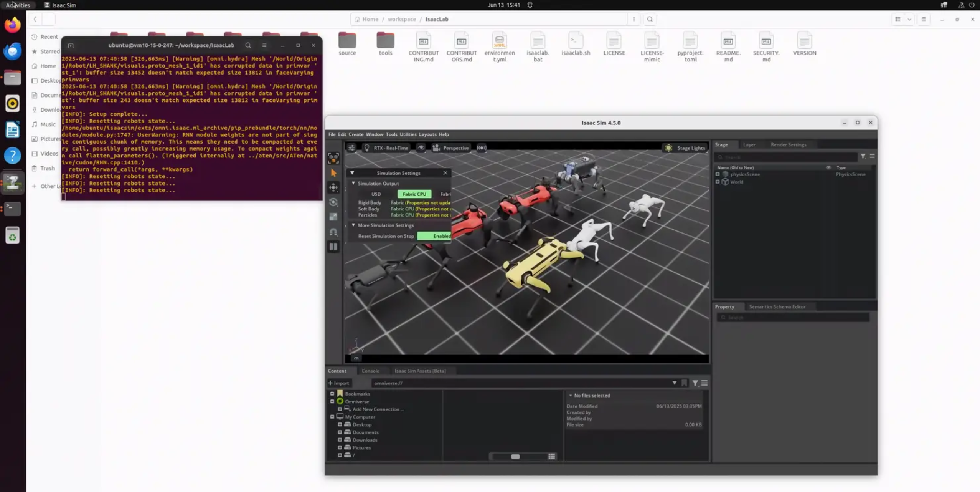980x492 pixels.
Task: Open the Create menu
Action: point(356,134)
